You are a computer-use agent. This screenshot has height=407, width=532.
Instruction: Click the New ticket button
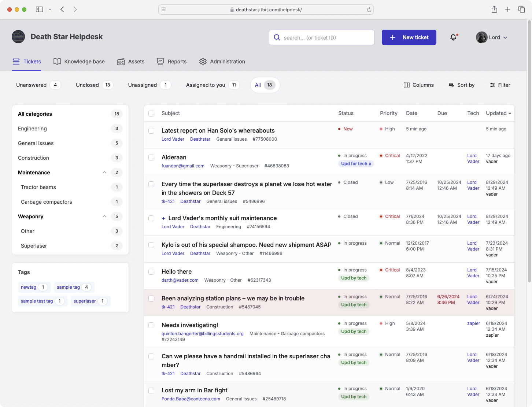(x=409, y=37)
